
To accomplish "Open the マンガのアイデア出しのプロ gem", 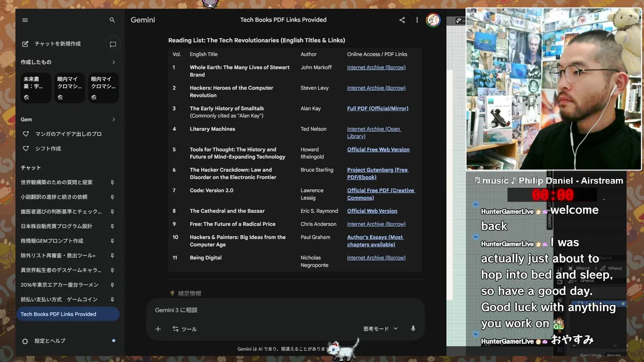I will point(68,134).
